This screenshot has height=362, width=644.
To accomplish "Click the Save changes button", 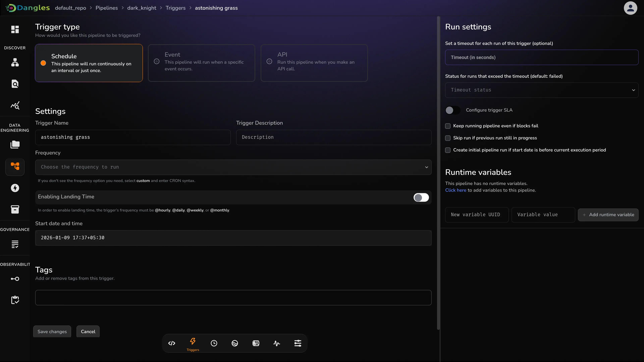I will [x=52, y=331].
